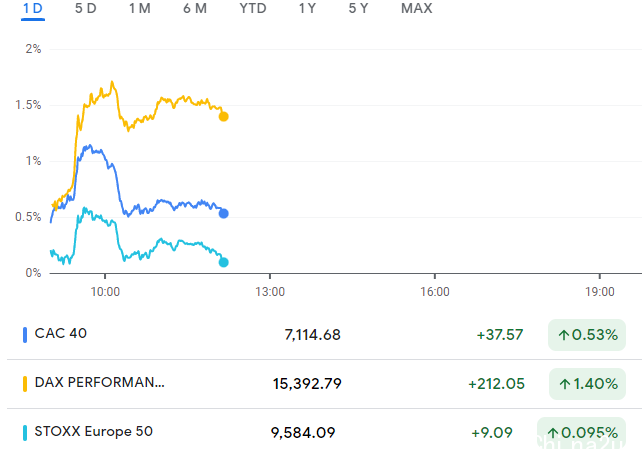Select the YTD range tab
This screenshot has height=457, width=642.
click(253, 9)
